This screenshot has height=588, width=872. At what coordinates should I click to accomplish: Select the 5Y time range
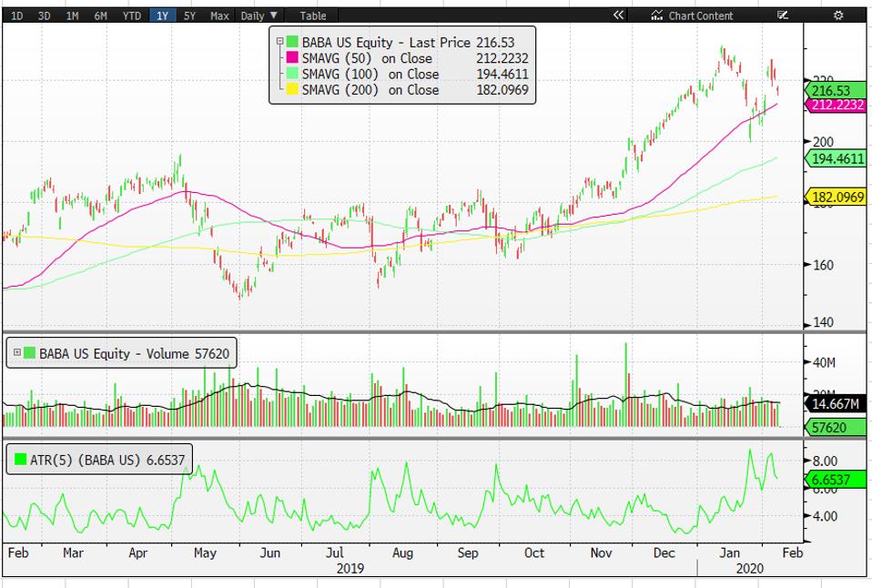188,15
